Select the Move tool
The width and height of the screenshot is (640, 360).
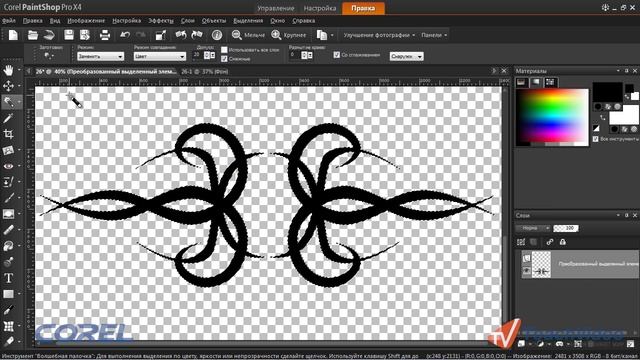(x=8, y=86)
